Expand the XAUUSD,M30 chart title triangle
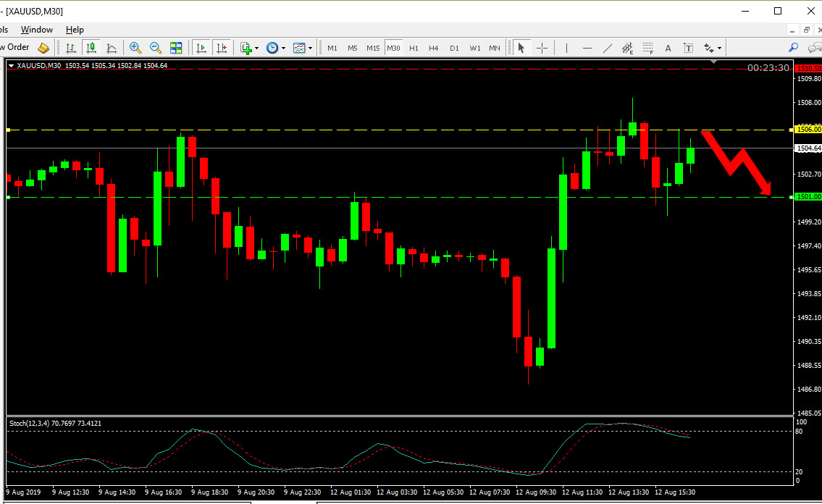The width and height of the screenshot is (822, 504). pyautogui.click(x=11, y=65)
